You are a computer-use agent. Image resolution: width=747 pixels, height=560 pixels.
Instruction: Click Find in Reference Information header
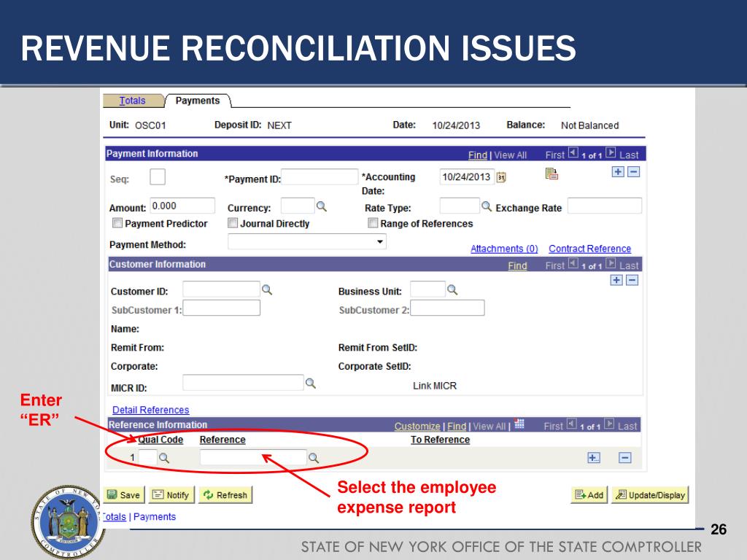tap(457, 426)
